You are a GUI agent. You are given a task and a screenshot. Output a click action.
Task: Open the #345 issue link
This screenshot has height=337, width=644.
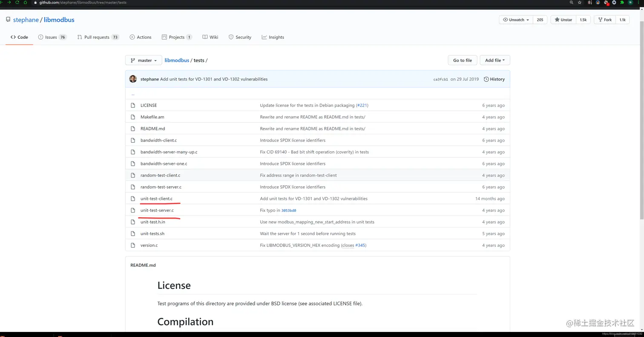(x=360, y=245)
